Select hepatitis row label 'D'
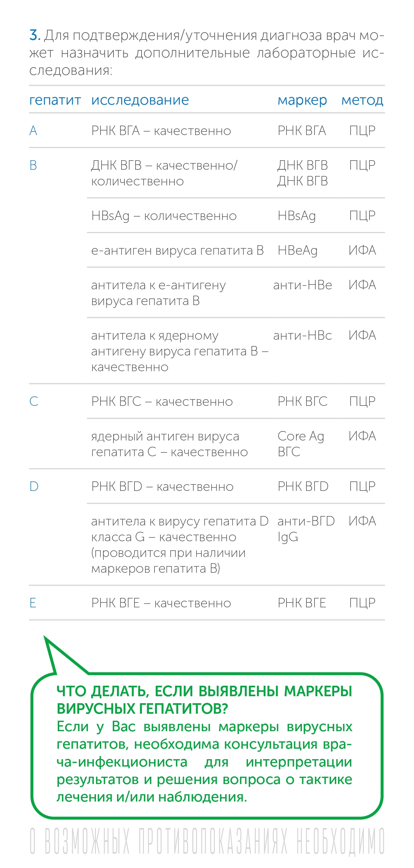The image size is (414, 868). [34, 486]
